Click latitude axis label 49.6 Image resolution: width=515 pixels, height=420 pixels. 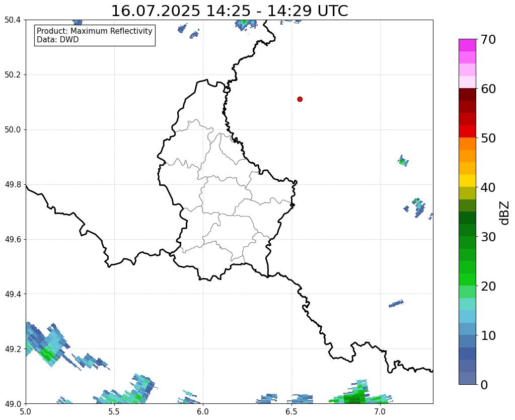pyautogui.click(x=13, y=240)
